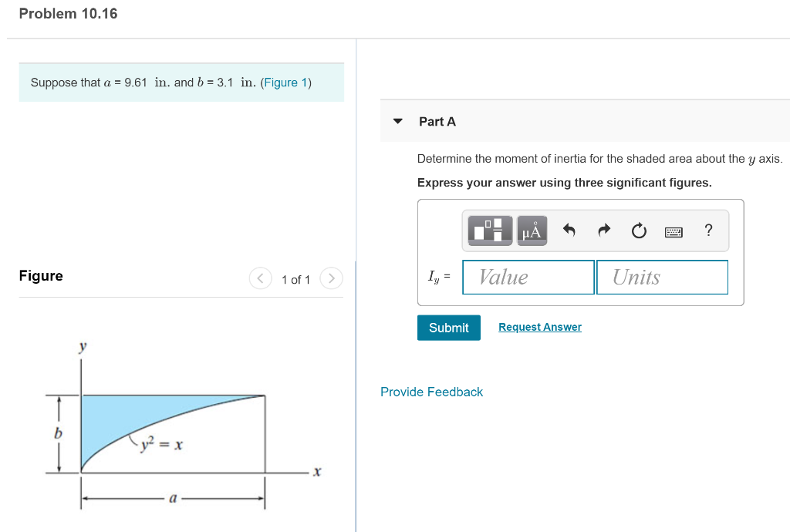Image resolution: width=790 pixels, height=532 pixels.
Task: Click the undo arrow icon
Action: pos(569,230)
